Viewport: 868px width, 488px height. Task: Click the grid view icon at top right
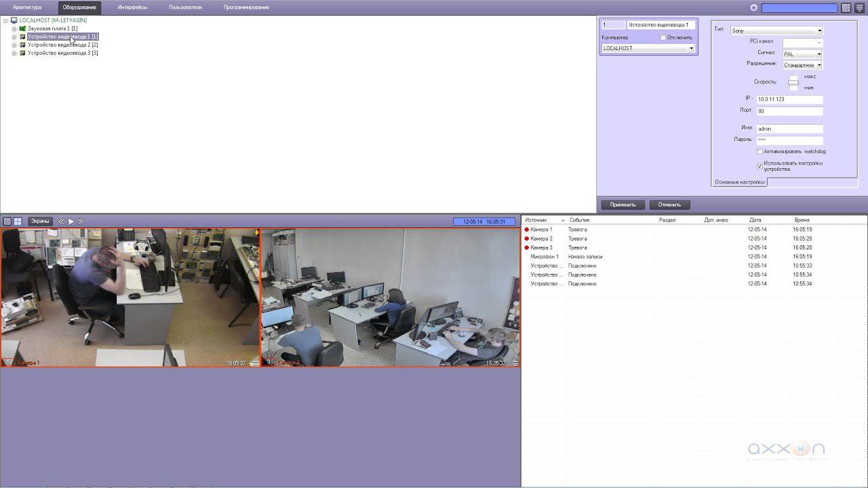coord(846,7)
